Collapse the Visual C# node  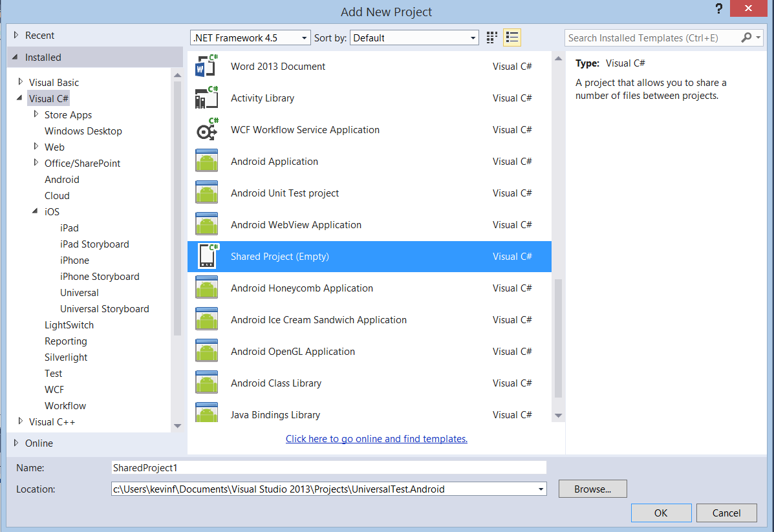coord(19,98)
